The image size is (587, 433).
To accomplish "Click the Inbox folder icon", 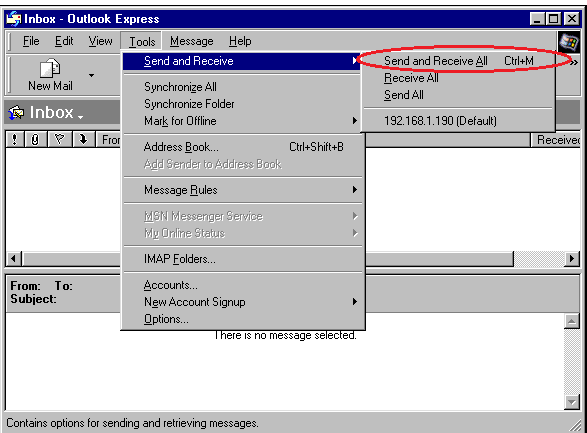I will point(16,112).
